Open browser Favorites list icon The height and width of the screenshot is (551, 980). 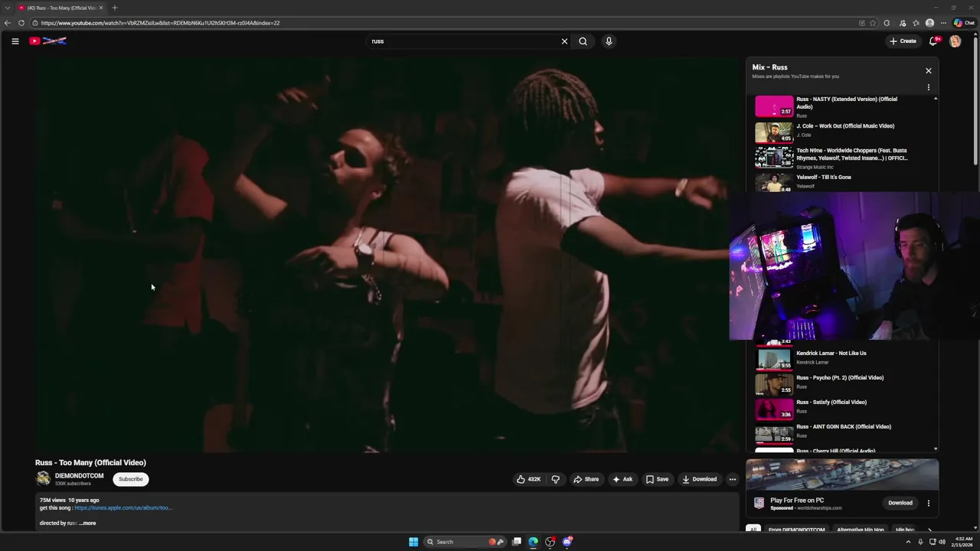[x=916, y=23]
